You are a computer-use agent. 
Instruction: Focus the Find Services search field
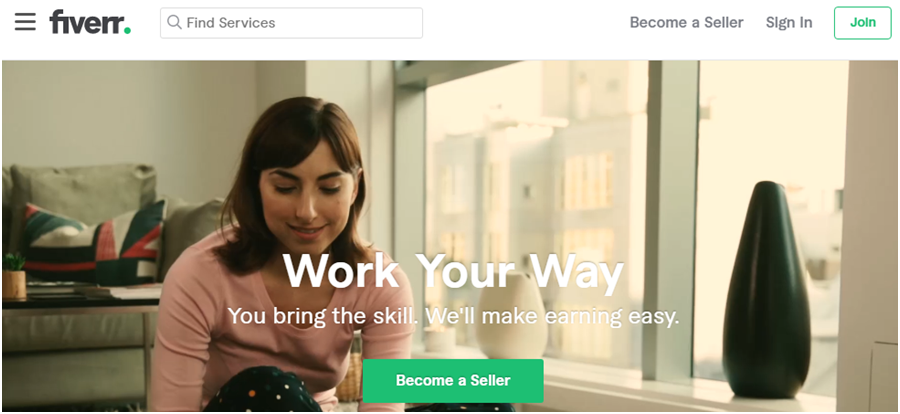point(292,23)
